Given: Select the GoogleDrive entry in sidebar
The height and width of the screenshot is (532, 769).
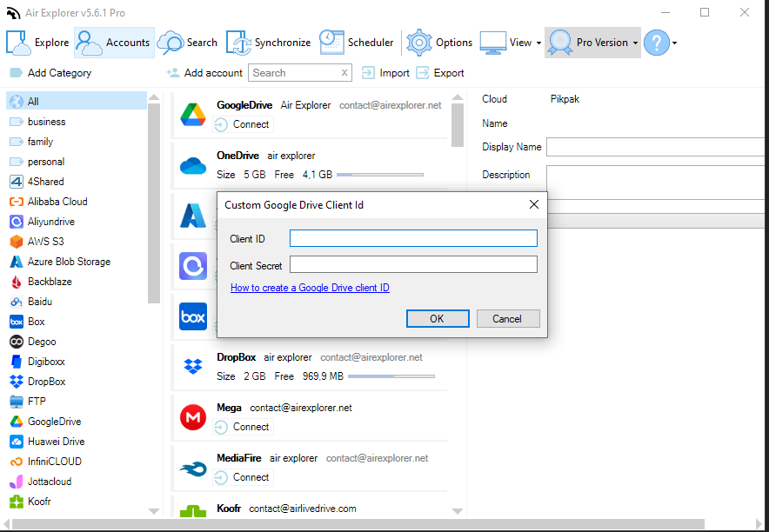Looking at the screenshot, I should (45, 422).
